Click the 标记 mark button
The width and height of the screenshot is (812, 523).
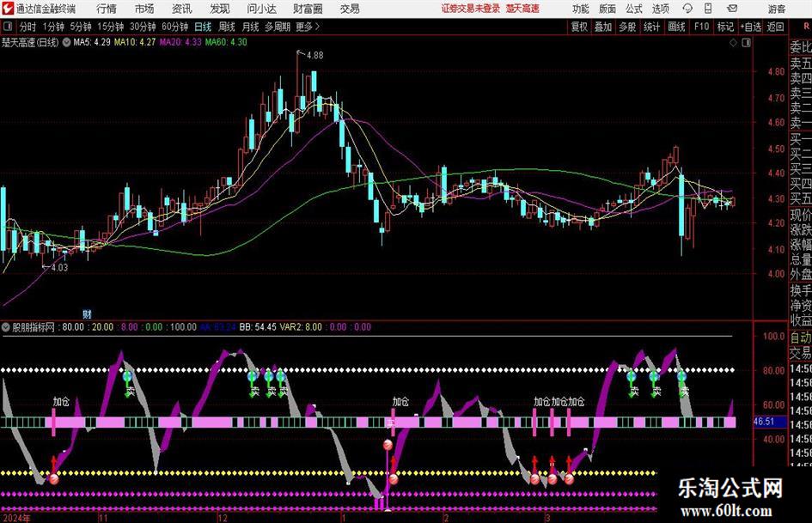point(725,27)
